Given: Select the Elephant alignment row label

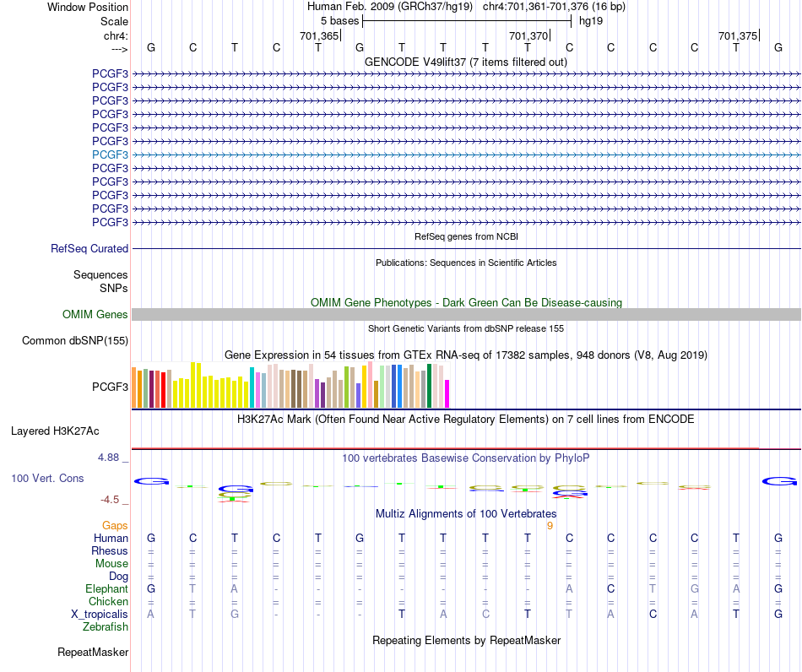Looking at the screenshot, I should click(x=107, y=589).
